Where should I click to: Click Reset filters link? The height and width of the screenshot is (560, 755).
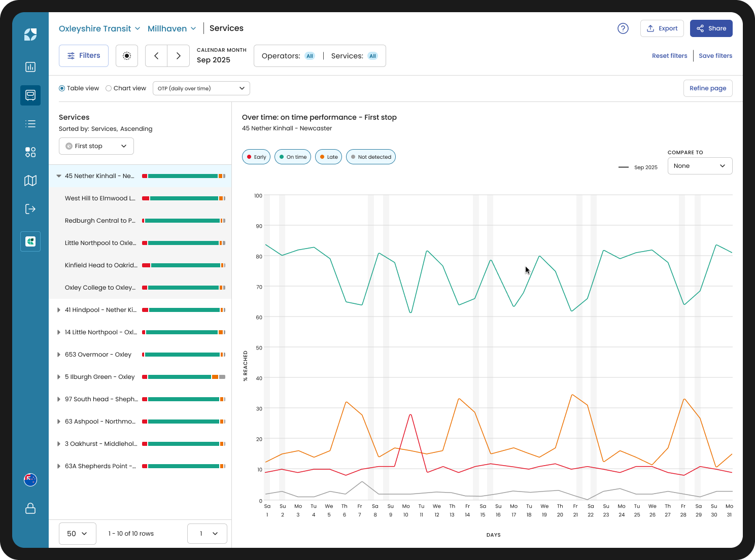[670, 56]
